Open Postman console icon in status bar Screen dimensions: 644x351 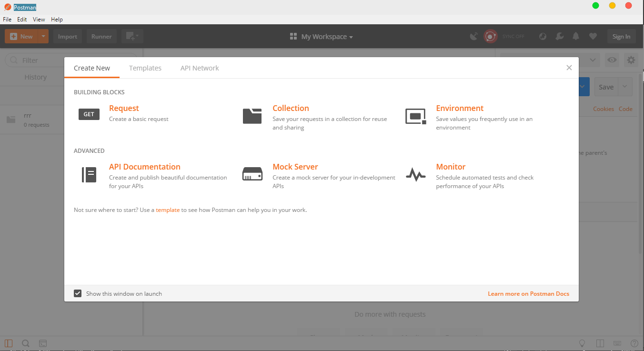coord(43,343)
